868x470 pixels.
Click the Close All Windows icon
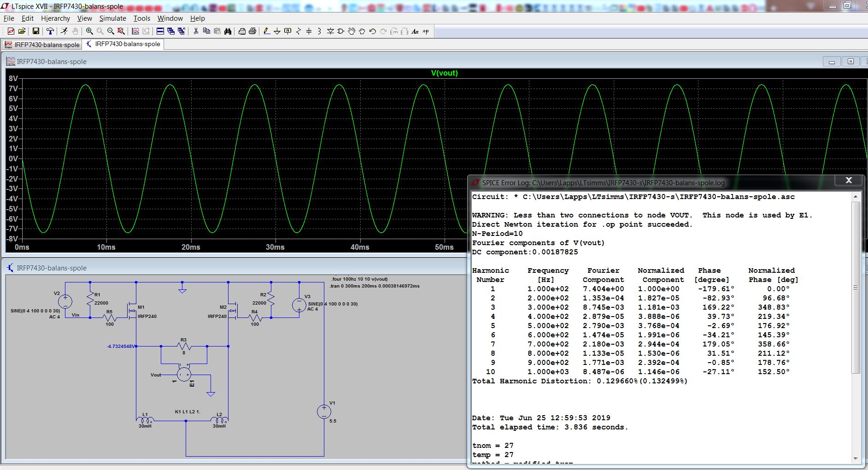tap(182, 31)
